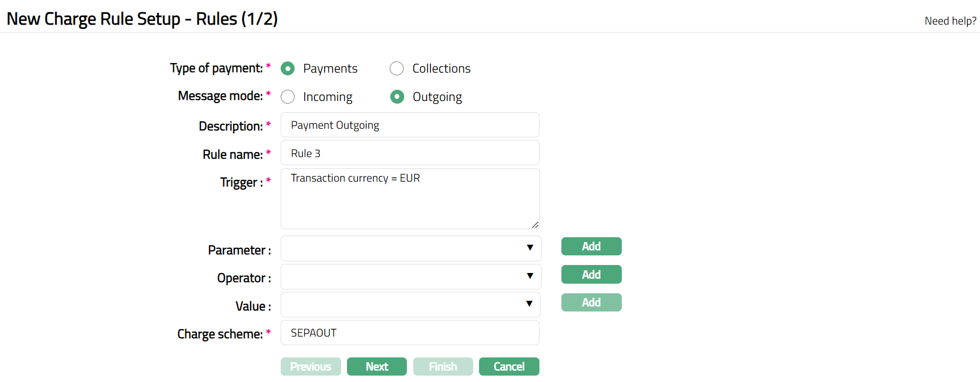Open the Need help? link
Image resolution: width=980 pixels, height=382 pixels.
[950, 21]
